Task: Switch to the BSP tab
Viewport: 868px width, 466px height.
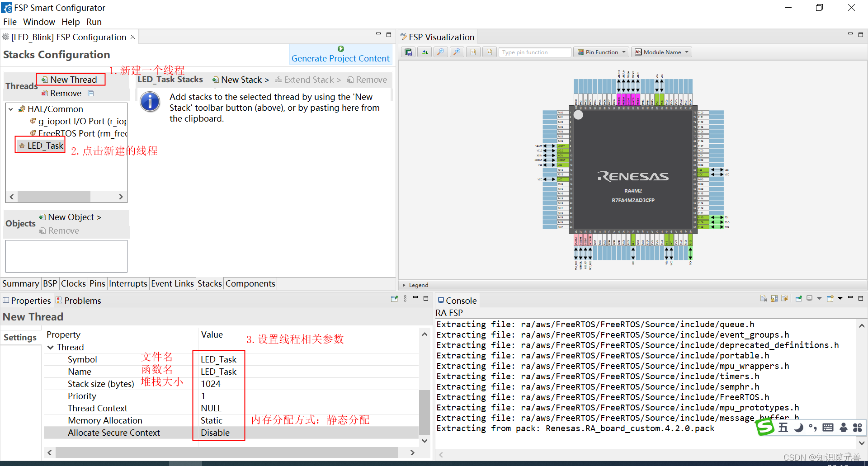Action: [50, 283]
